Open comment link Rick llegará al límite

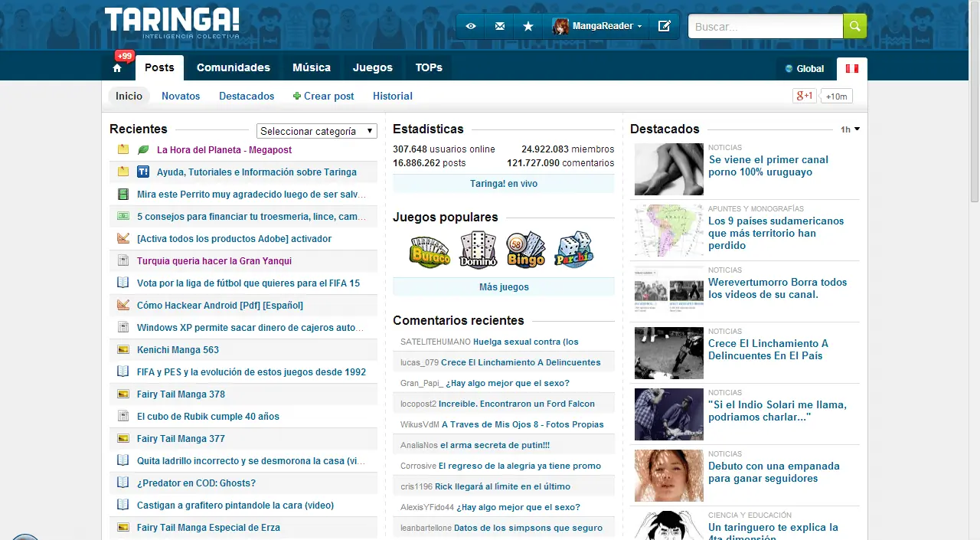pyautogui.click(x=503, y=486)
